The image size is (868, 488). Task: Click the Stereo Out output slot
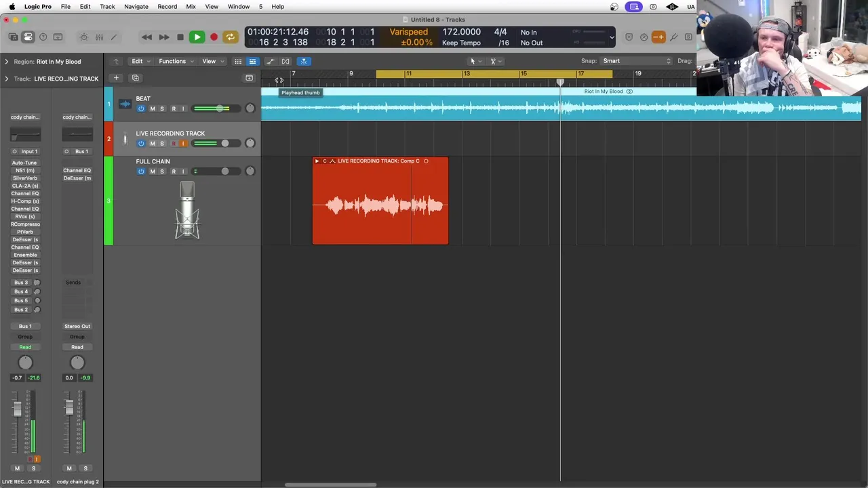click(x=77, y=326)
